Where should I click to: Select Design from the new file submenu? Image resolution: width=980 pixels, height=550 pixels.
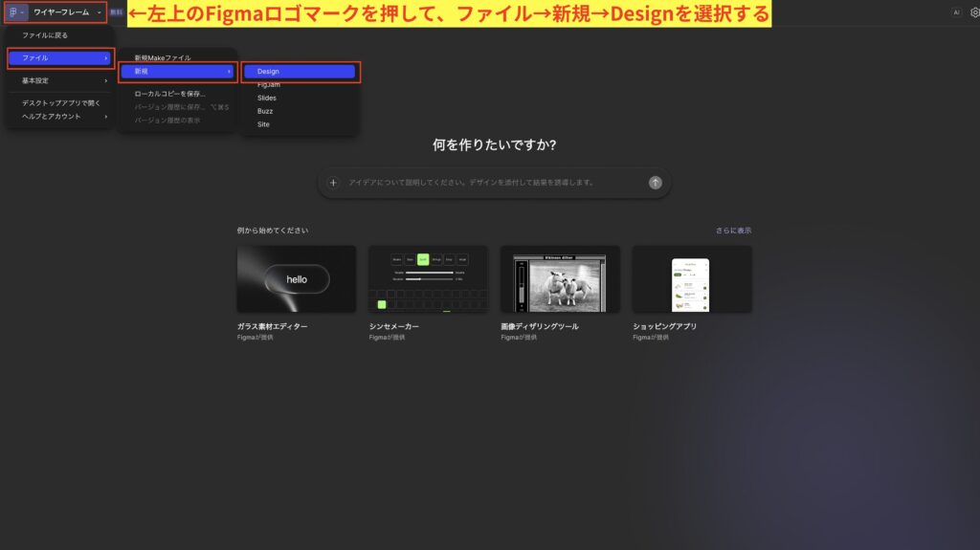click(301, 72)
